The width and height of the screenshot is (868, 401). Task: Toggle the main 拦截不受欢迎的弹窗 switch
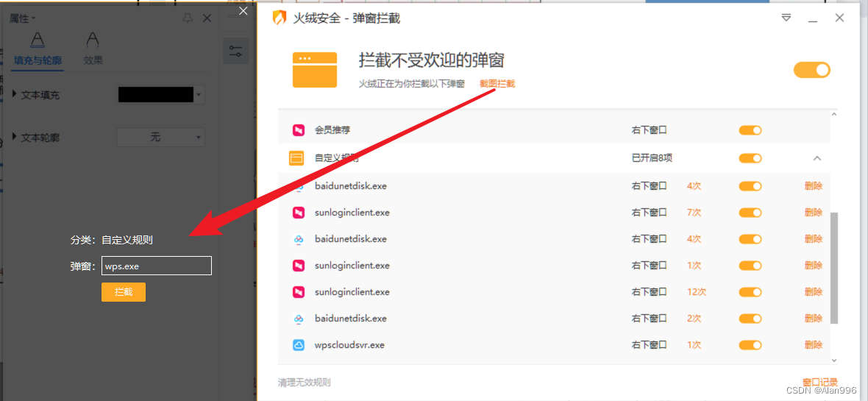[812, 70]
